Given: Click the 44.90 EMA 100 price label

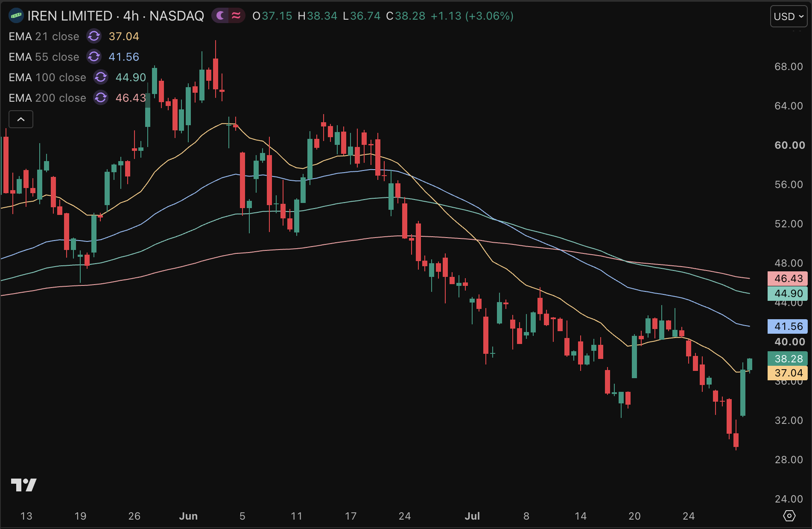Looking at the screenshot, I should coord(788,294).
